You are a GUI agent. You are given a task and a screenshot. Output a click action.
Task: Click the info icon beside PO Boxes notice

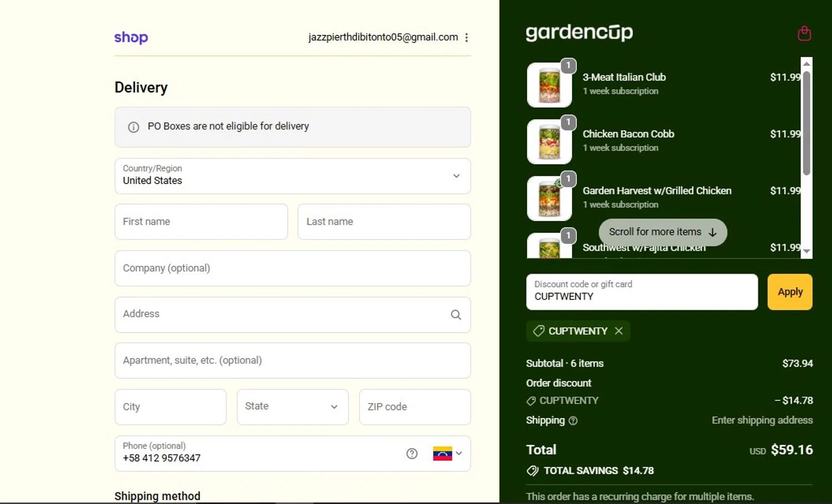(x=134, y=127)
